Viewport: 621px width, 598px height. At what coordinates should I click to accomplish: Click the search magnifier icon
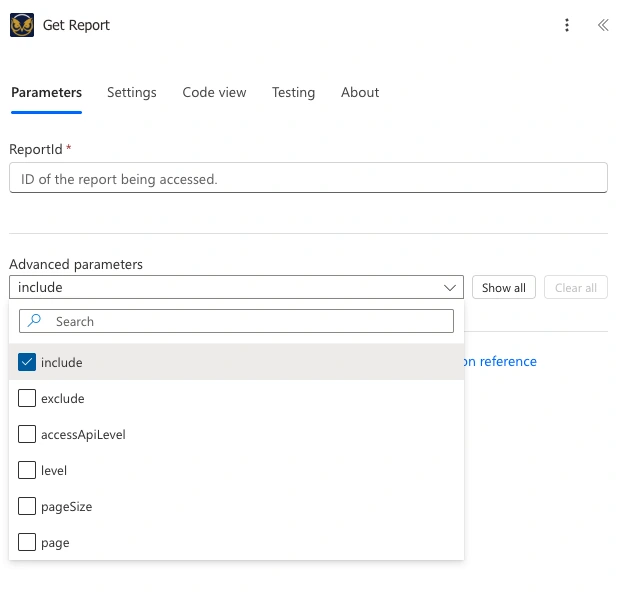tap(34, 321)
